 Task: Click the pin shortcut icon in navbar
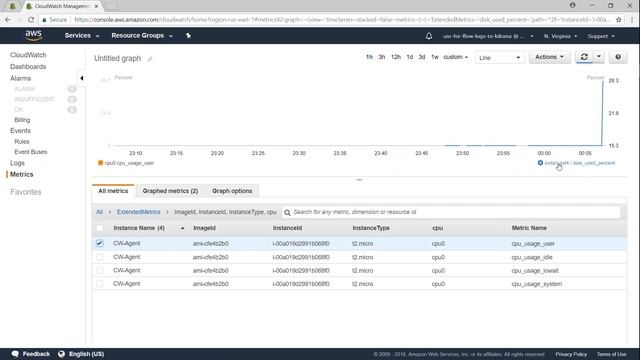point(188,36)
